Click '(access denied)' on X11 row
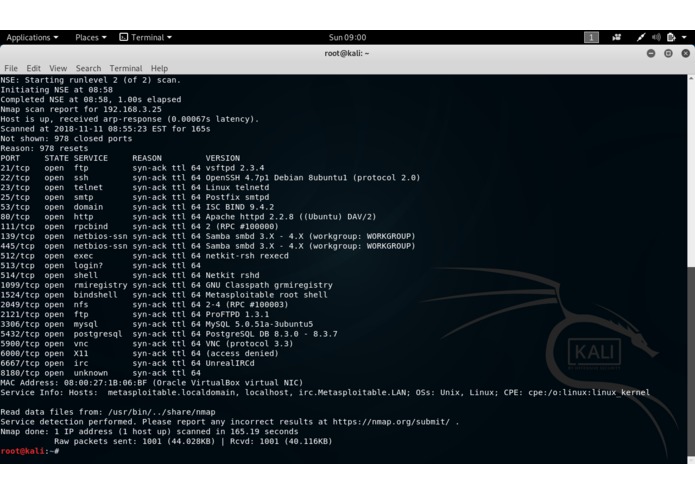Viewport: 695px width, 494px height. click(242, 353)
